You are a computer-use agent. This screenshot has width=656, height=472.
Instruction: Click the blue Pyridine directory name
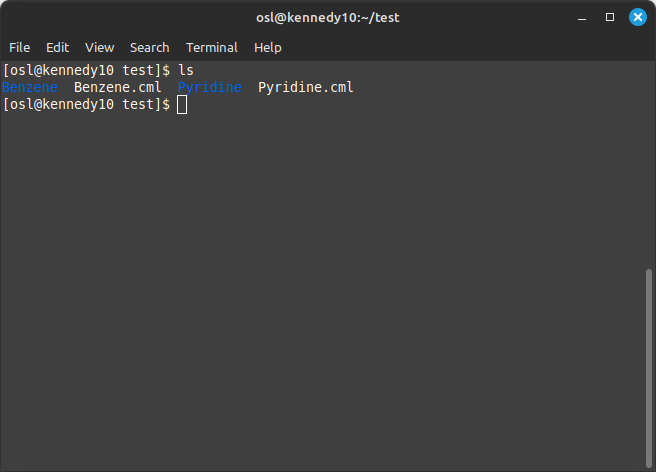click(210, 87)
